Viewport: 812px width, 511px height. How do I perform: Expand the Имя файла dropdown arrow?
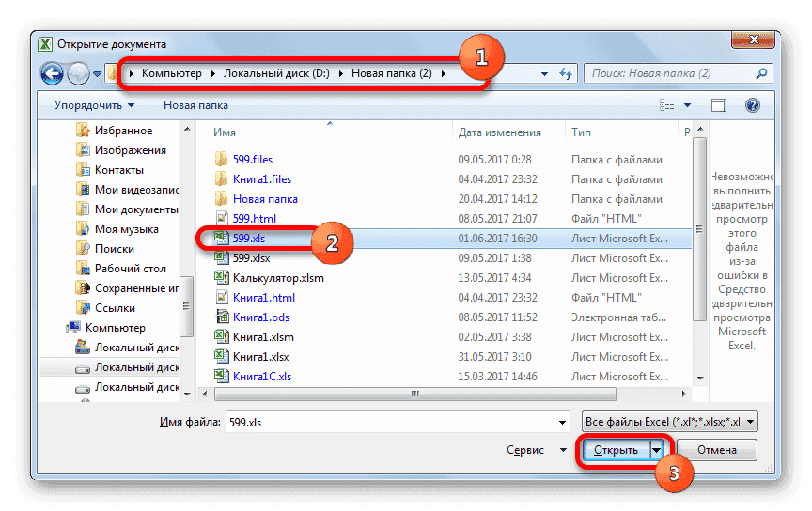coord(562,422)
